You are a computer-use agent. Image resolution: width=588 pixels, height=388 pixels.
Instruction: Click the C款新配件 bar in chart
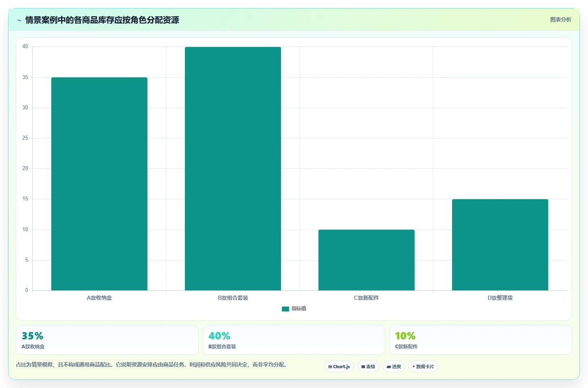click(x=366, y=260)
